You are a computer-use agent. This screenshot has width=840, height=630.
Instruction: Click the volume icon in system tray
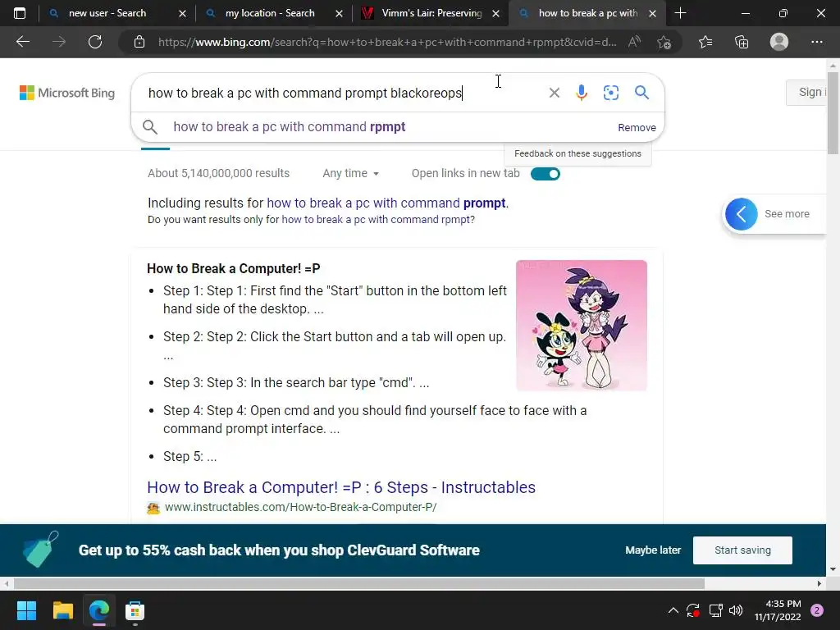click(736, 610)
